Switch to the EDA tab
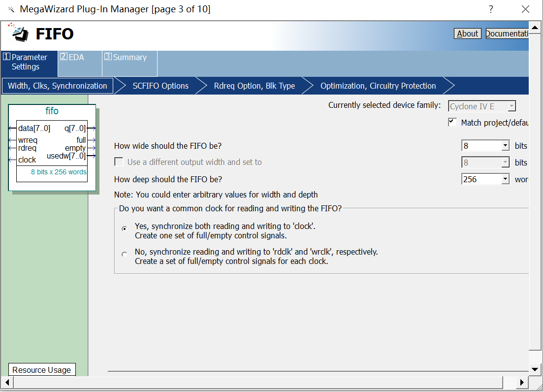 pyautogui.click(x=80, y=64)
